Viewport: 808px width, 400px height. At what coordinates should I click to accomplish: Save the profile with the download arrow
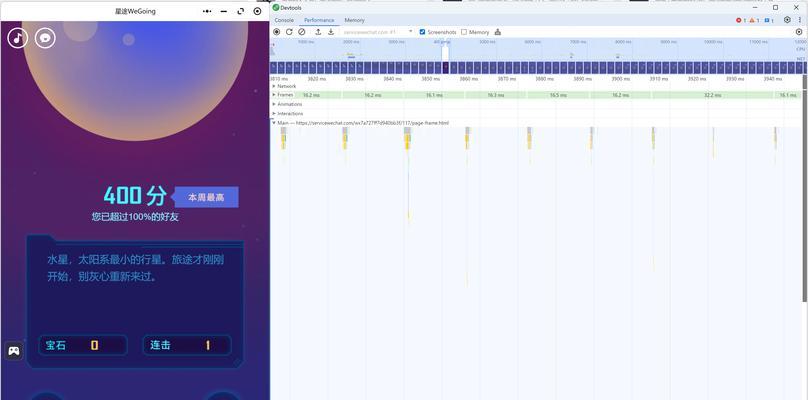click(331, 32)
